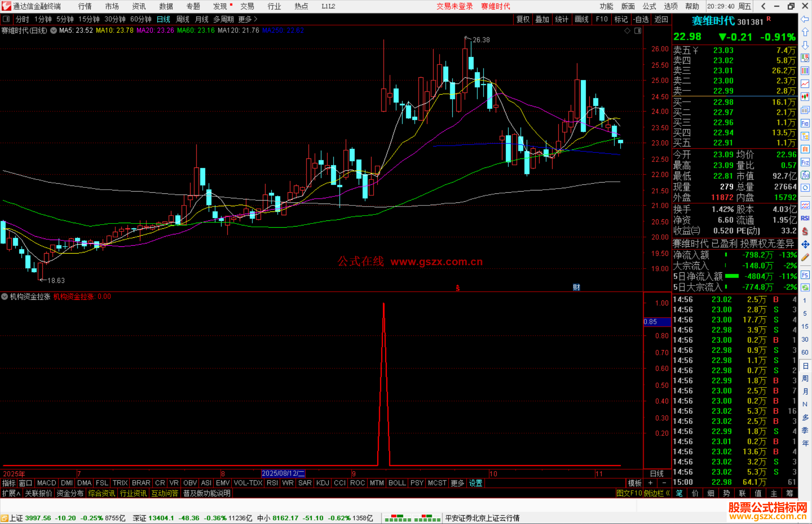Click the 复权 button
This screenshot has height=524, width=812.
523,19
